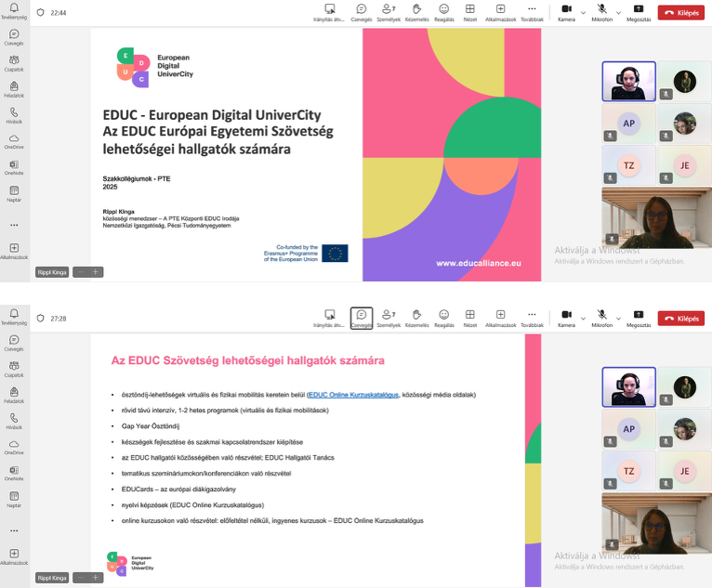Toggle Mikrofon mute in the 22:44 meeting toolbar
Image resolution: width=712 pixels, height=588 pixels.
tap(601, 13)
